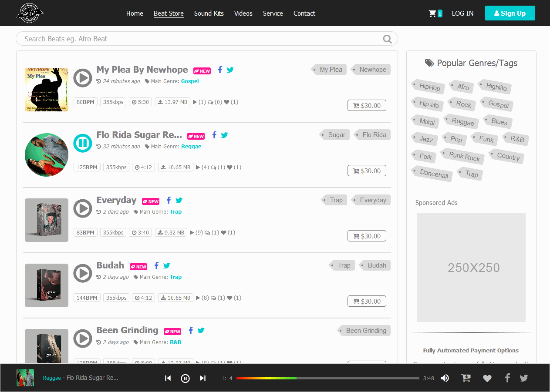
Task: Run a search with the magnifier icon
Action: 387,39
